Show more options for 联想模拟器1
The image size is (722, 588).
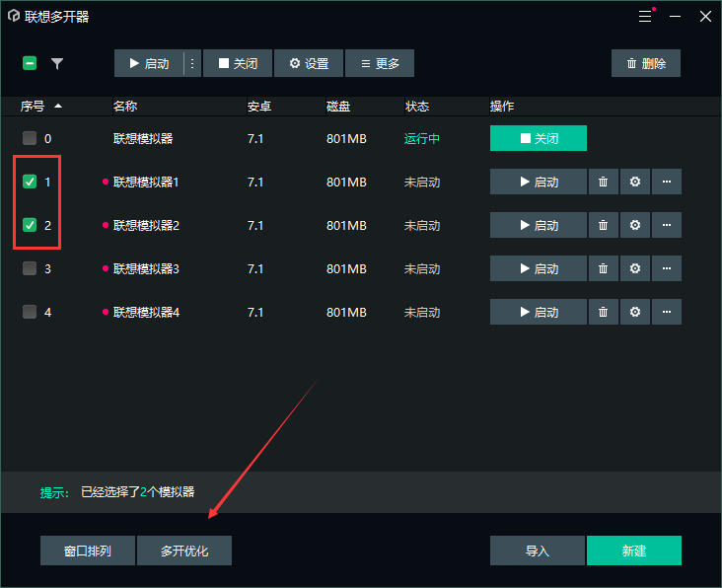[x=667, y=182]
